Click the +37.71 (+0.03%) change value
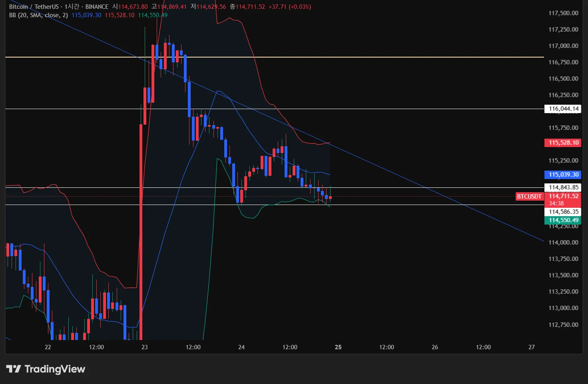588x384 pixels. [x=290, y=7]
